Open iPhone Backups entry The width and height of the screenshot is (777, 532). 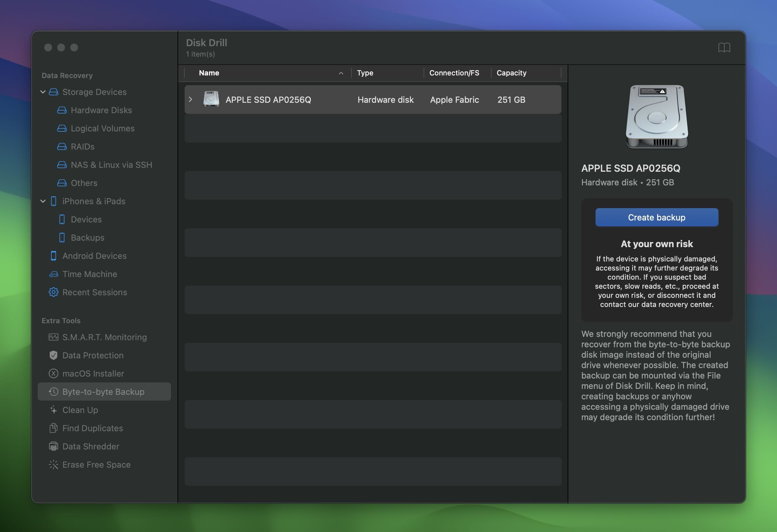tap(87, 238)
